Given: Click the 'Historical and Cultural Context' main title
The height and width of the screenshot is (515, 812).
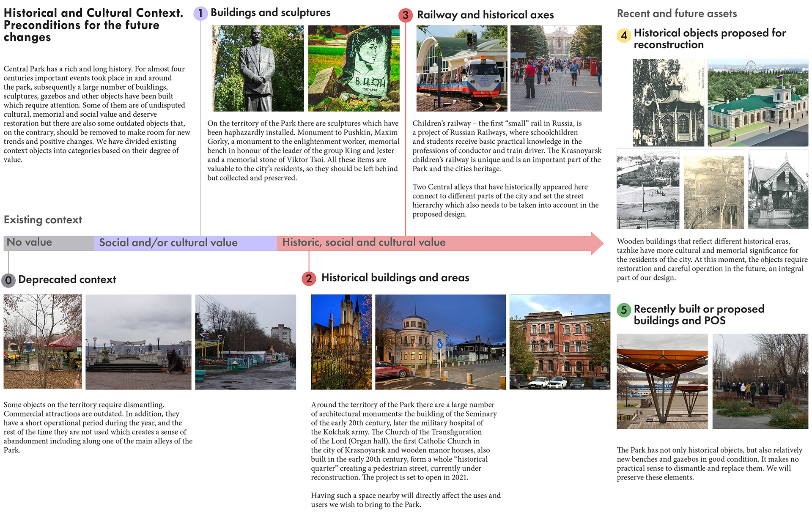Looking at the screenshot, I should 93,25.
